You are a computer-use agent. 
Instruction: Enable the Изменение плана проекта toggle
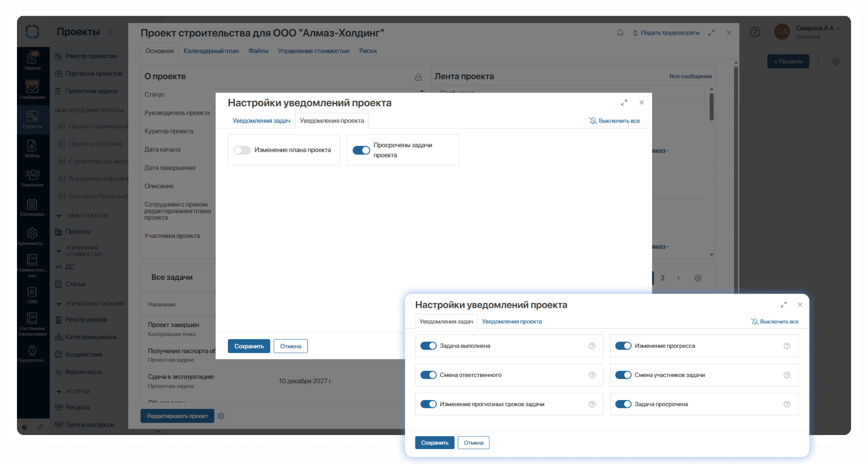click(242, 150)
